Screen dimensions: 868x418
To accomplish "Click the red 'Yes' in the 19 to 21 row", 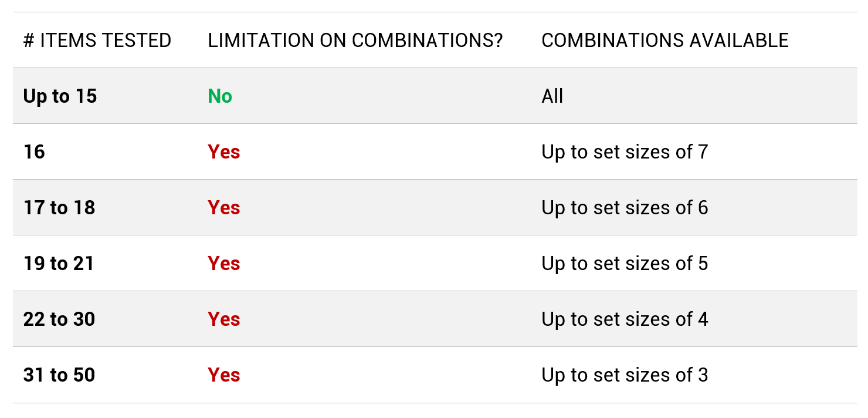I will click(x=224, y=264).
